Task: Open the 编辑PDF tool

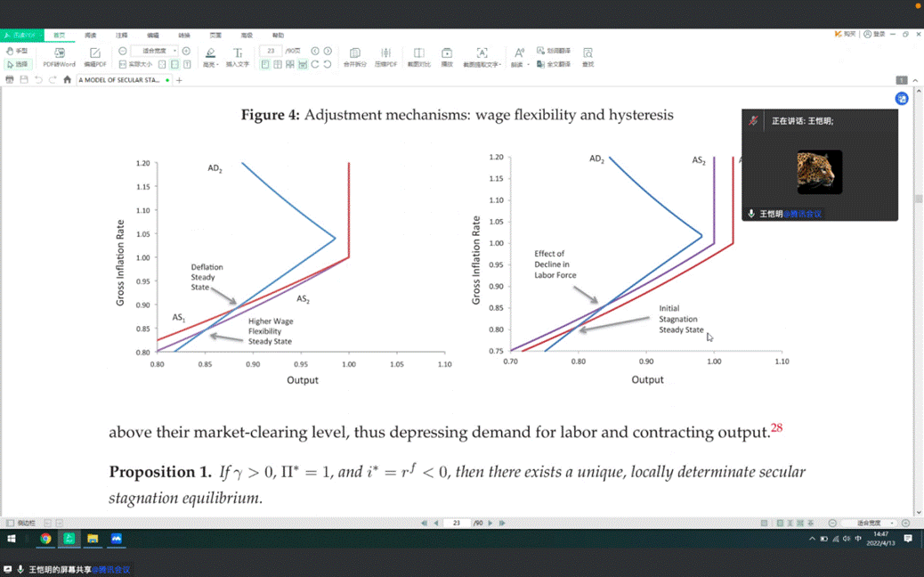Action: pos(95,56)
